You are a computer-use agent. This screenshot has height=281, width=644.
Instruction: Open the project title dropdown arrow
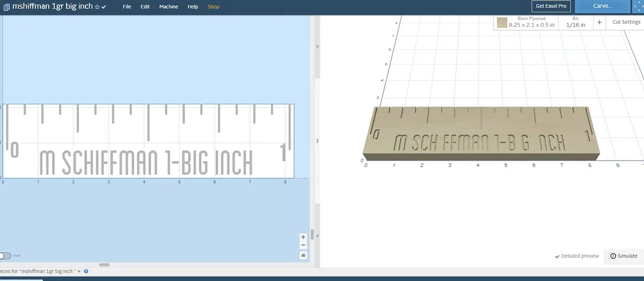[x=104, y=7]
